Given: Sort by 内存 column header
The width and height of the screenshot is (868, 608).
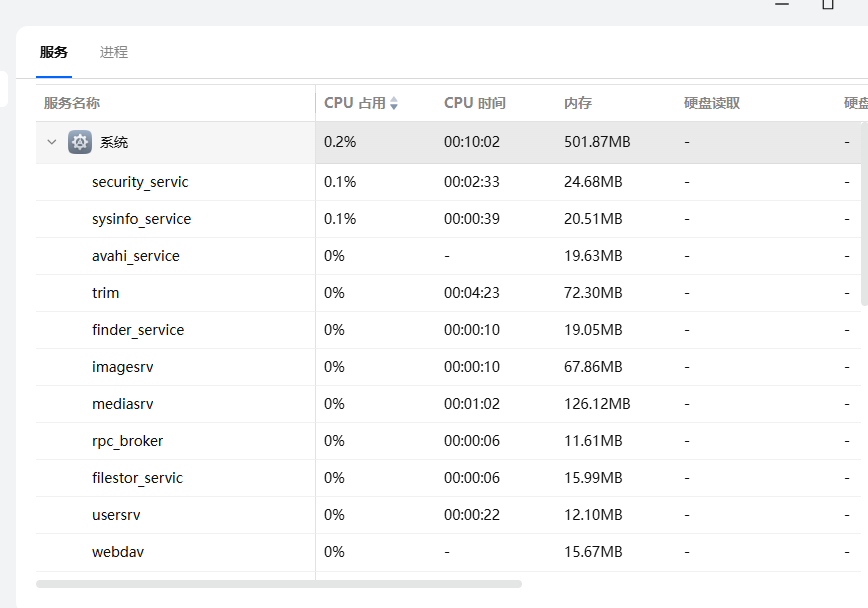Looking at the screenshot, I should pos(578,103).
